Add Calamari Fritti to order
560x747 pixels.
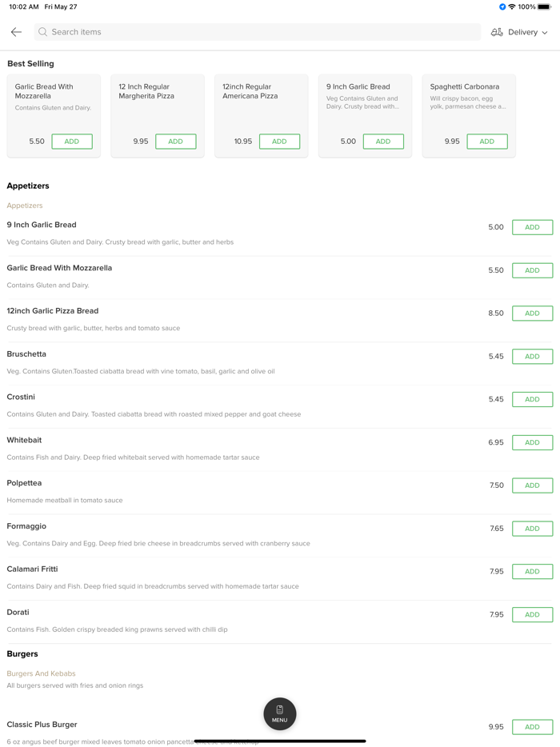[532, 572]
